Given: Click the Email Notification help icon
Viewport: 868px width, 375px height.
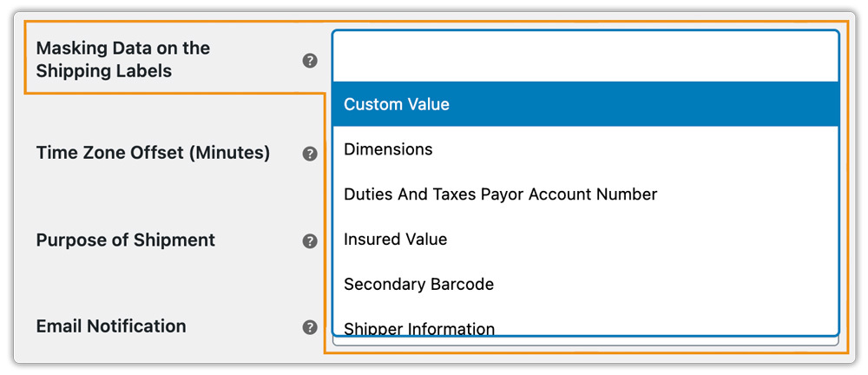Looking at the screenshot, I should pos(310,327).
